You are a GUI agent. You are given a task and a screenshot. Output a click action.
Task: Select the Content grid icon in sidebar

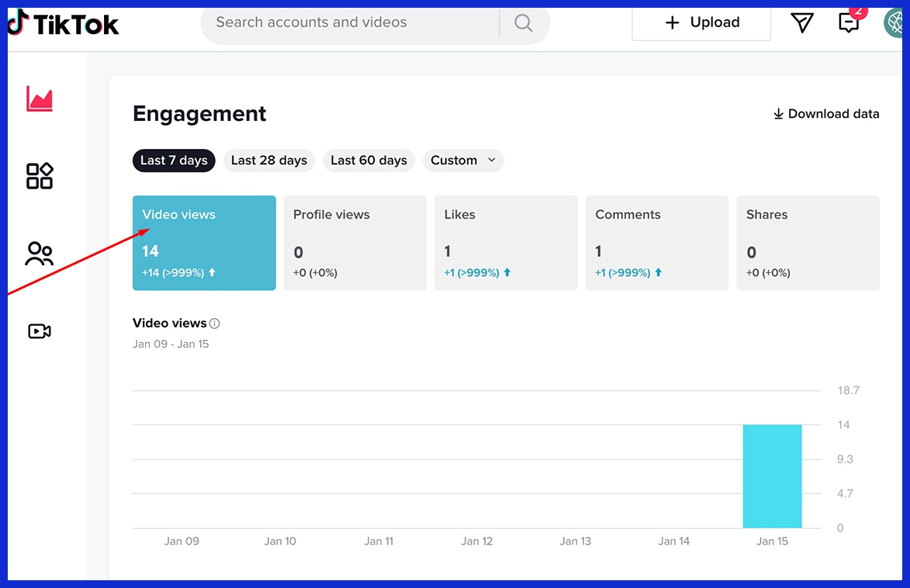(x=39, y=176)
